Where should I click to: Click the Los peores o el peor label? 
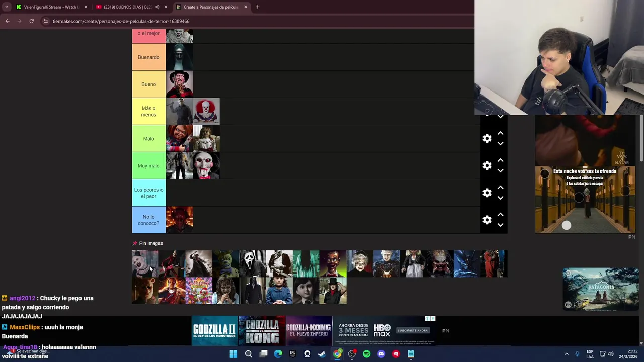click(x=148, y=193)
